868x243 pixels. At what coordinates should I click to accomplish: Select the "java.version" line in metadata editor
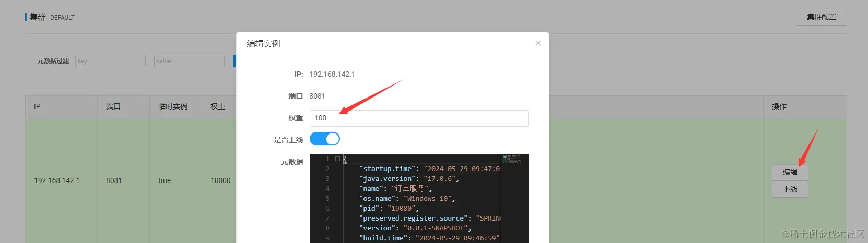point(409,178)
